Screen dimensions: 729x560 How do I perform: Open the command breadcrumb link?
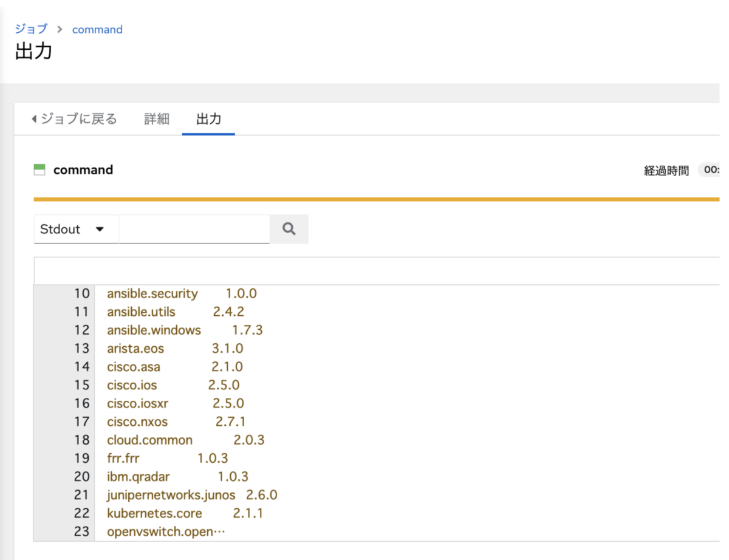(x=97, y=29)
